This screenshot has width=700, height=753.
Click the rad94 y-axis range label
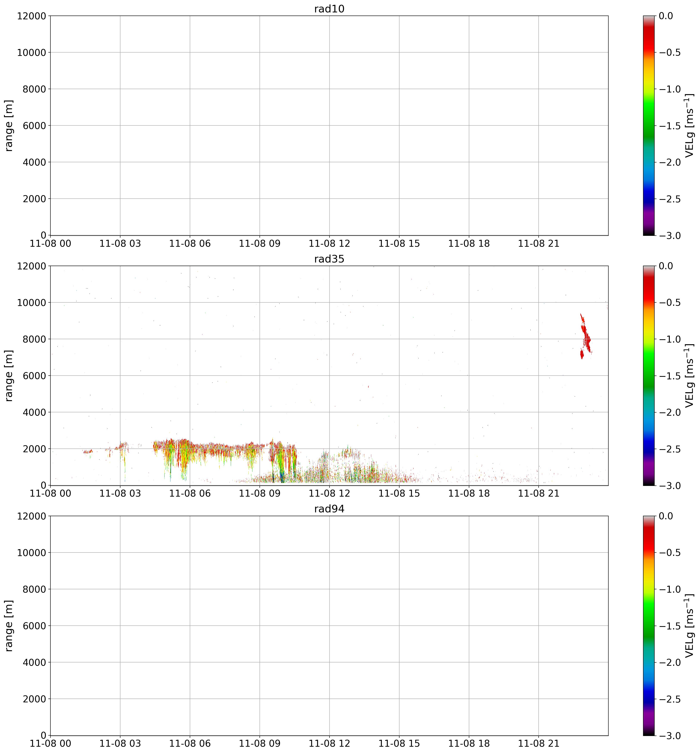9,625
